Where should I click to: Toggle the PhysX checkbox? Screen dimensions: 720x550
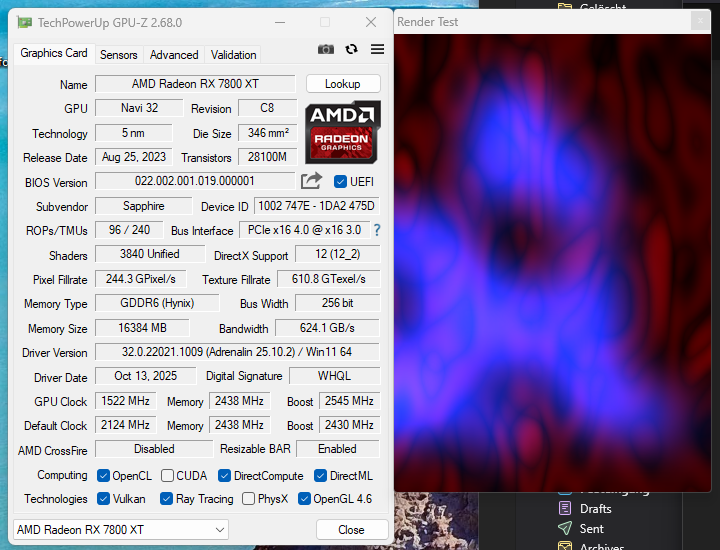point(248,499)
